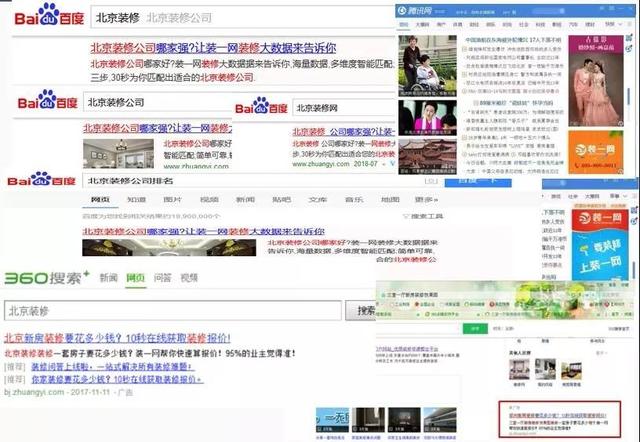Click the Baidu logo next to 北京装修公司排名 query
The image size is (640, 442).
41,180
